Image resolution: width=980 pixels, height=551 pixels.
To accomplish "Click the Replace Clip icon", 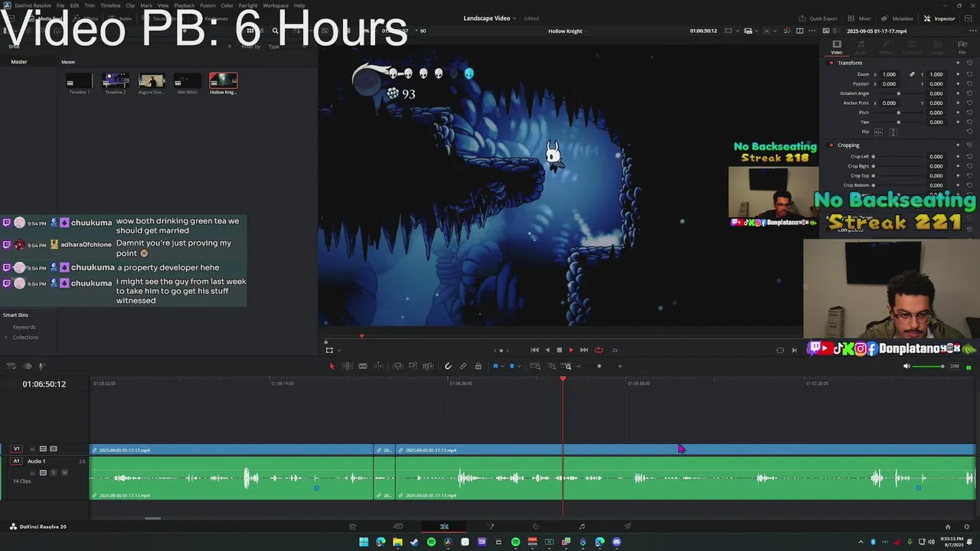I will pyautogui.click(x=428, y=366).
